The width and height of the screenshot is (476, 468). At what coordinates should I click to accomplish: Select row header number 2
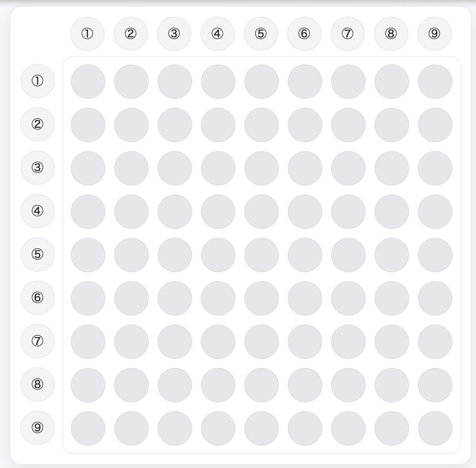pyautogui.click(x=38, y=124)
